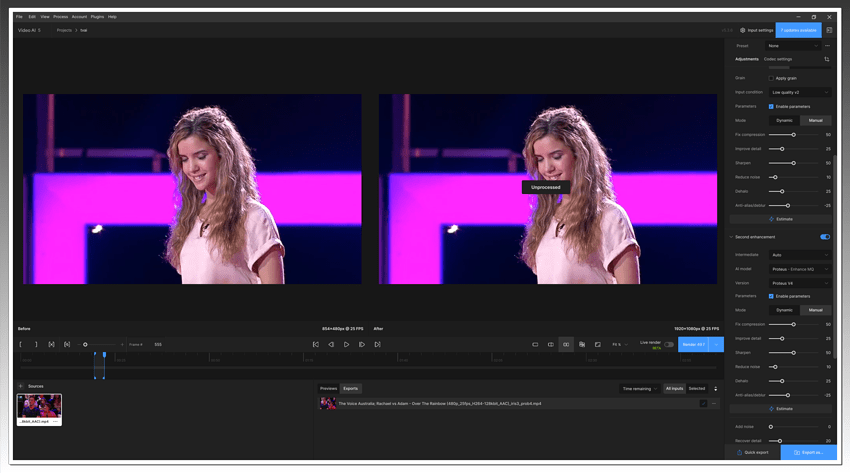Toggle the Apply grain checkbox
This screenshot has height=473, width=850.
[x=771, y=79]
